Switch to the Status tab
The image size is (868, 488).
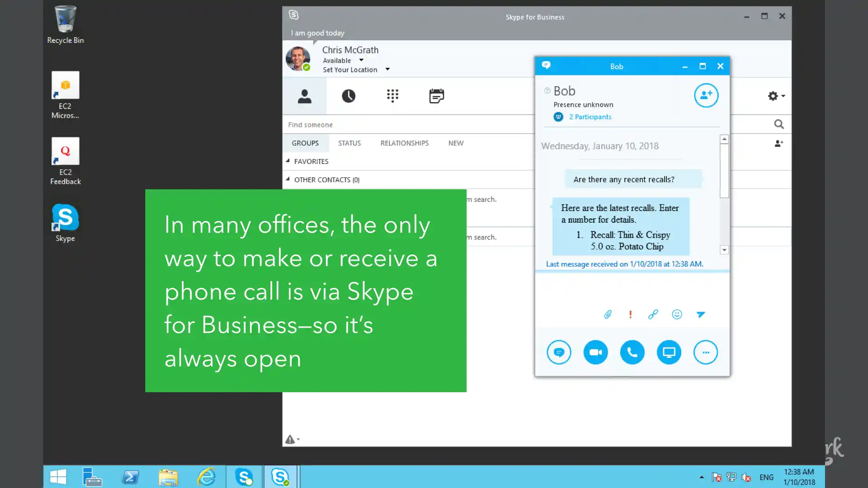click(349, 143)
